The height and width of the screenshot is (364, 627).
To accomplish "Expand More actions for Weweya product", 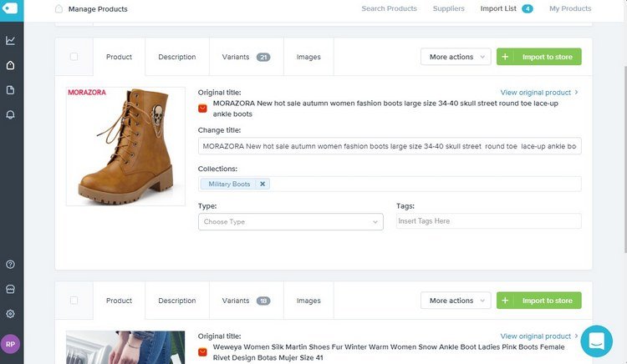I will coord(456,301).
